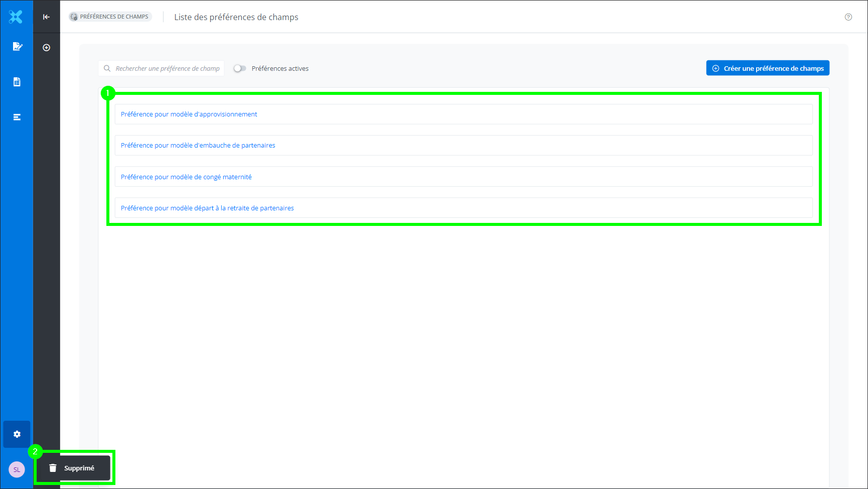Open the horizontal bars icon in the sidebar
This screenshot has width=868, height=489.
17,117
